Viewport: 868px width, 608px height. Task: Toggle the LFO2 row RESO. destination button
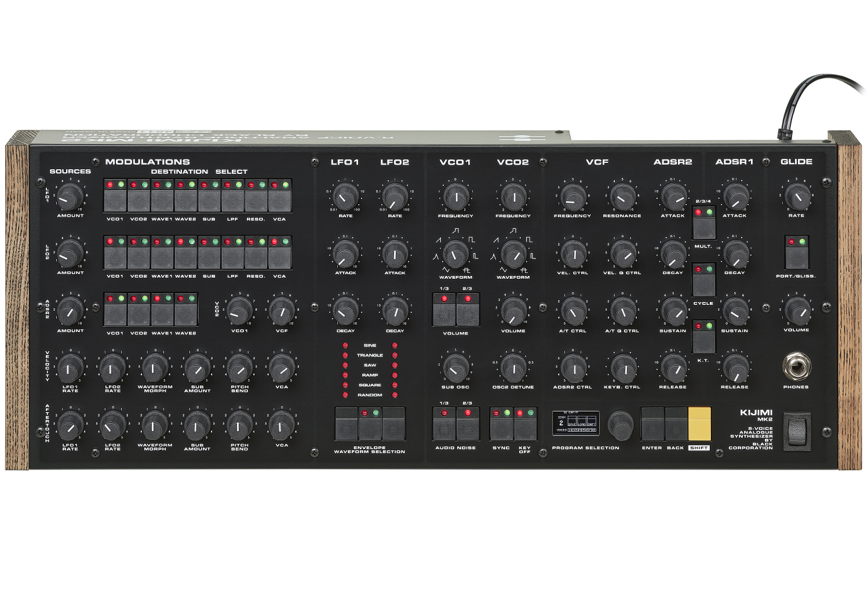(x=256, y=258)
